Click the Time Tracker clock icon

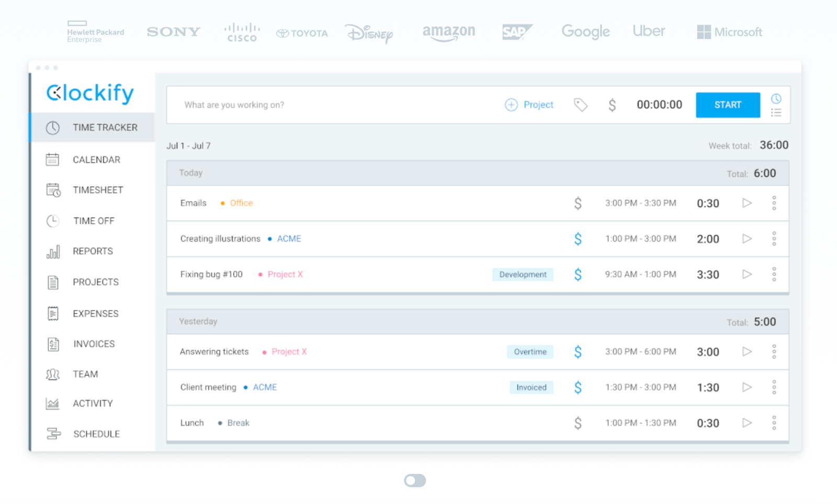53,128
